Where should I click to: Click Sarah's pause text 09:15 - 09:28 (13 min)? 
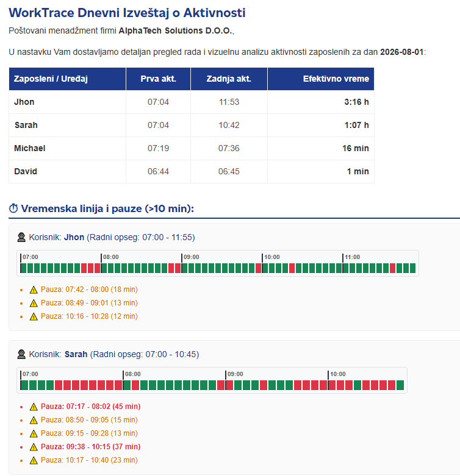pyautogui.click(x=89, y=433)
